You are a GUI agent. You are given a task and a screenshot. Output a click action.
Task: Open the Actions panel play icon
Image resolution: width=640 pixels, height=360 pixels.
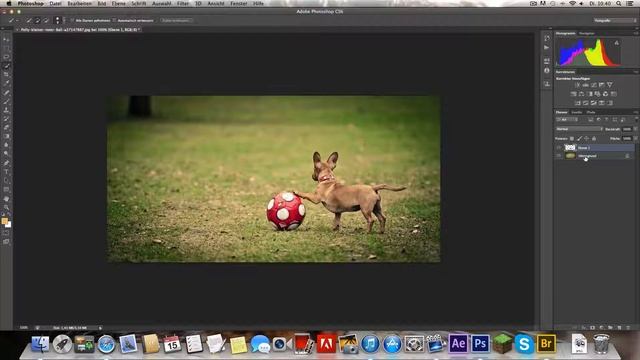[547, 48]
